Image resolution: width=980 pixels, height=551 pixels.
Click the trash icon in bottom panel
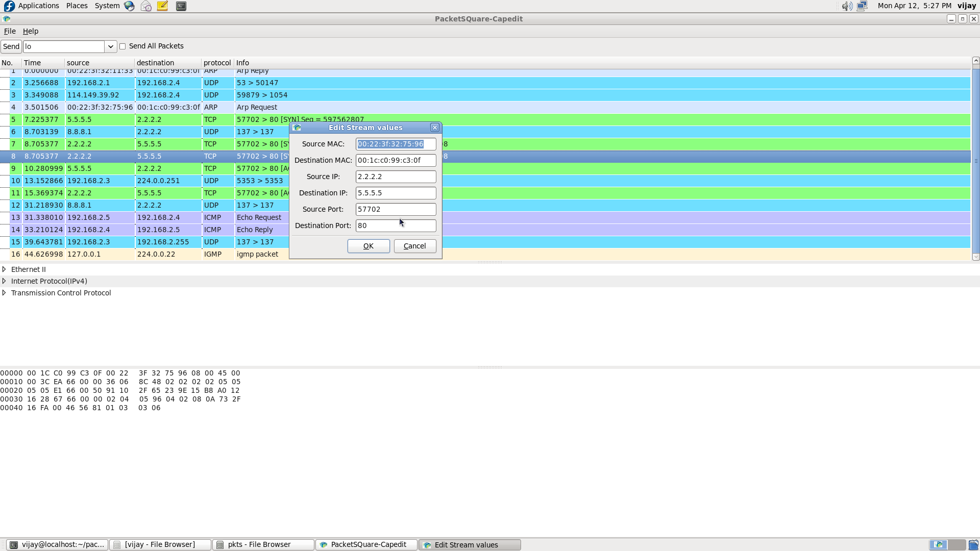coord(973,545)
